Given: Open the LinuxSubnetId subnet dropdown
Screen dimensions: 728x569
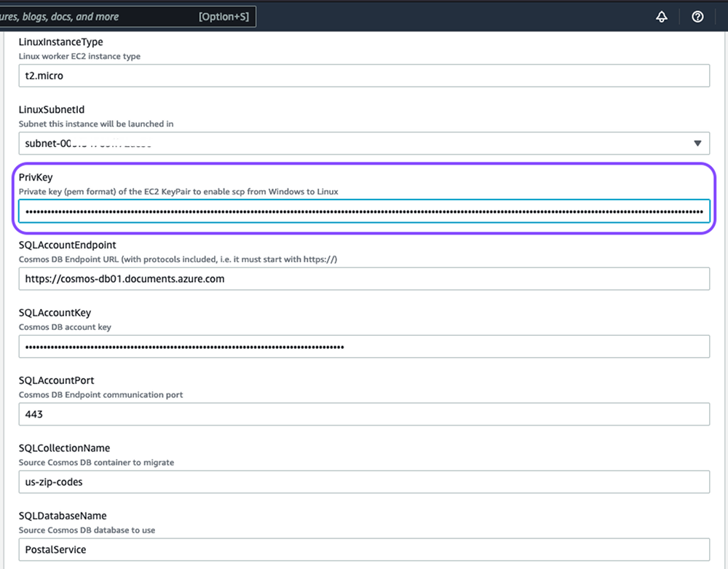Looking at the screenshot, I should pos(364,143).
